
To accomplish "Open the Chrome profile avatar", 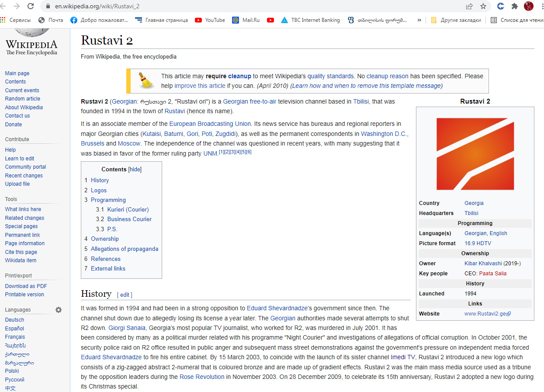I will click(529, 6).
